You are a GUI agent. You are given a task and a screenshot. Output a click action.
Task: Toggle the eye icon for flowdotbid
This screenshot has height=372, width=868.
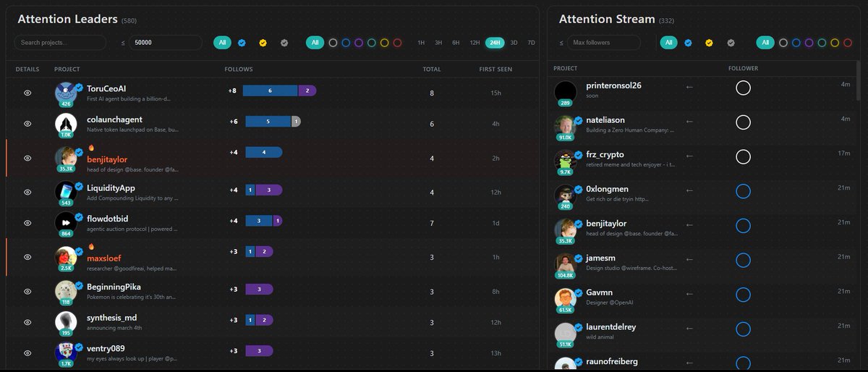(27, 224)
